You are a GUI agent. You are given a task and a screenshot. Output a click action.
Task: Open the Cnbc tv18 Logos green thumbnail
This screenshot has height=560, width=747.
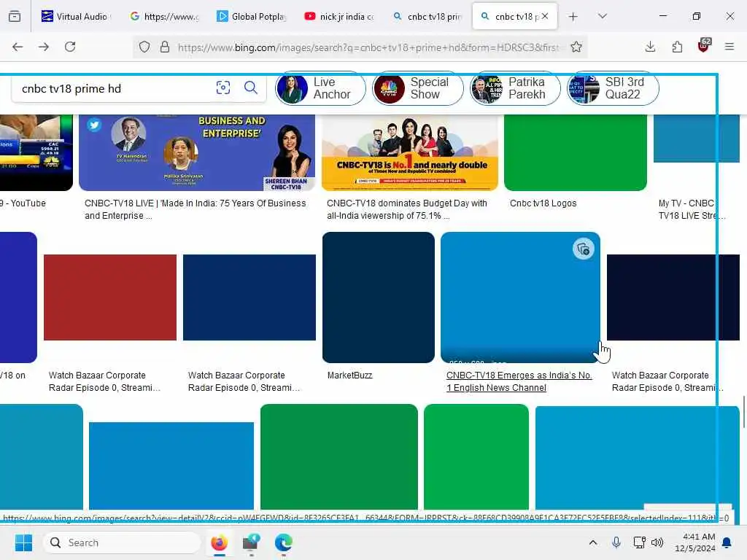[x=576, y=152]
